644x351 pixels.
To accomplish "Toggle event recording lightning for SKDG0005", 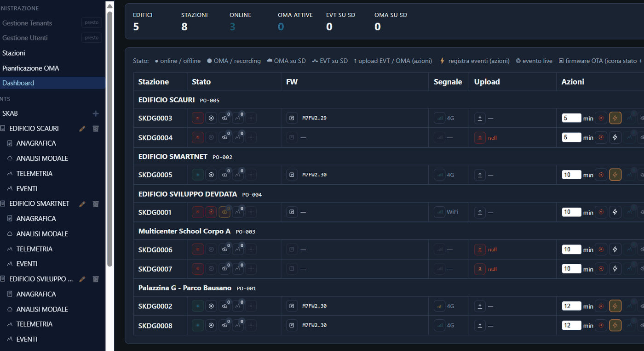I will click(x=615, y=175).
